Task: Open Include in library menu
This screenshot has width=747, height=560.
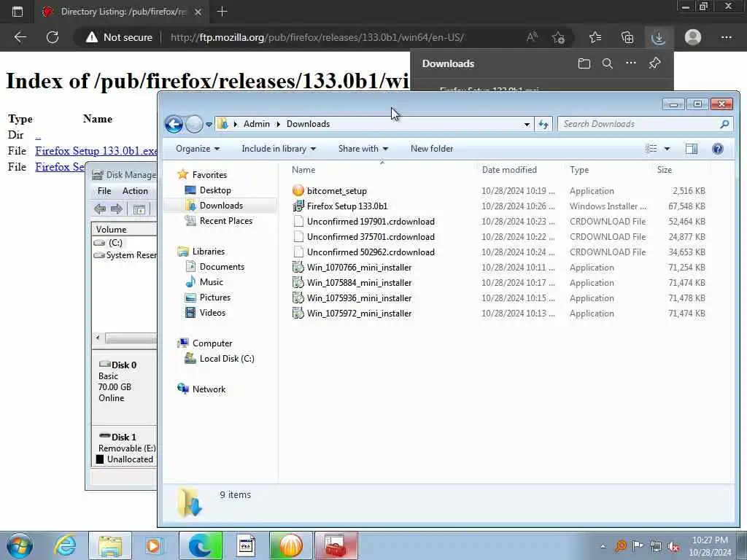Action: 279,149
